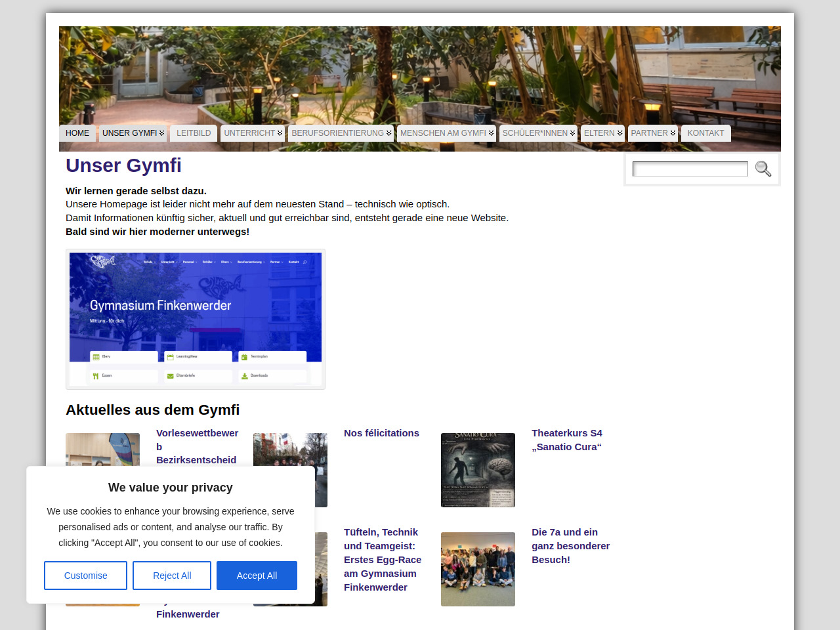Reject all cookies in privacy banner
840x630 pixels.
point(172,576)
